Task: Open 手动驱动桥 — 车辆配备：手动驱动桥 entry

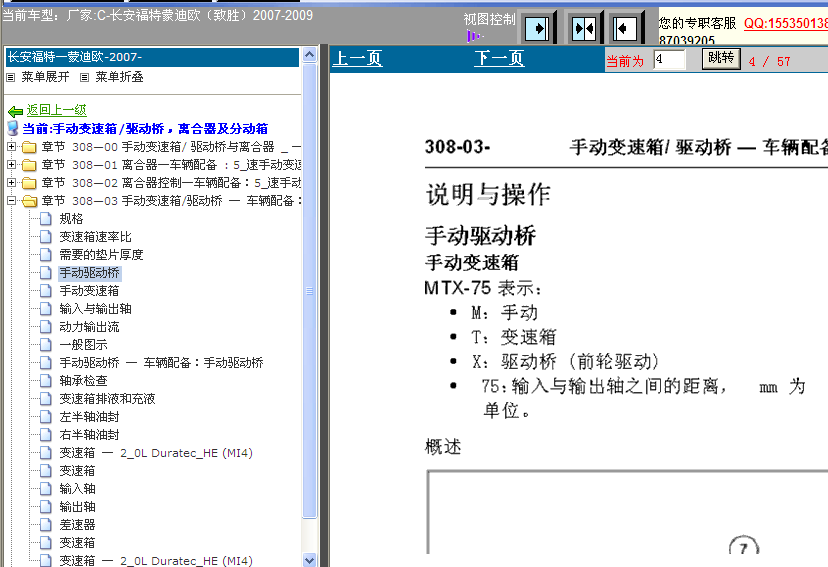Action: [x=161, y=362]
